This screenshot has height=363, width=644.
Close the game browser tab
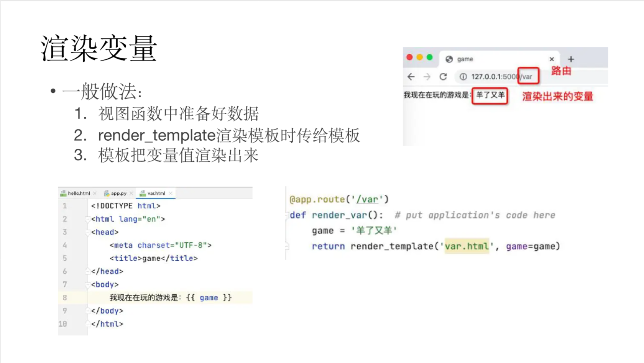[552, 59]
